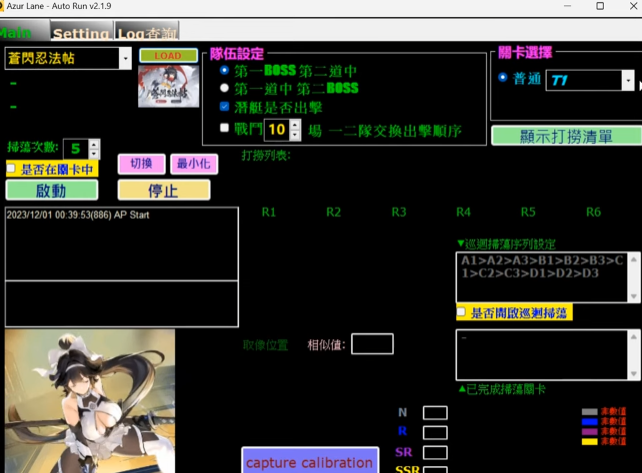
Task: Click the SR rarity count box
Action: [435, 453]
